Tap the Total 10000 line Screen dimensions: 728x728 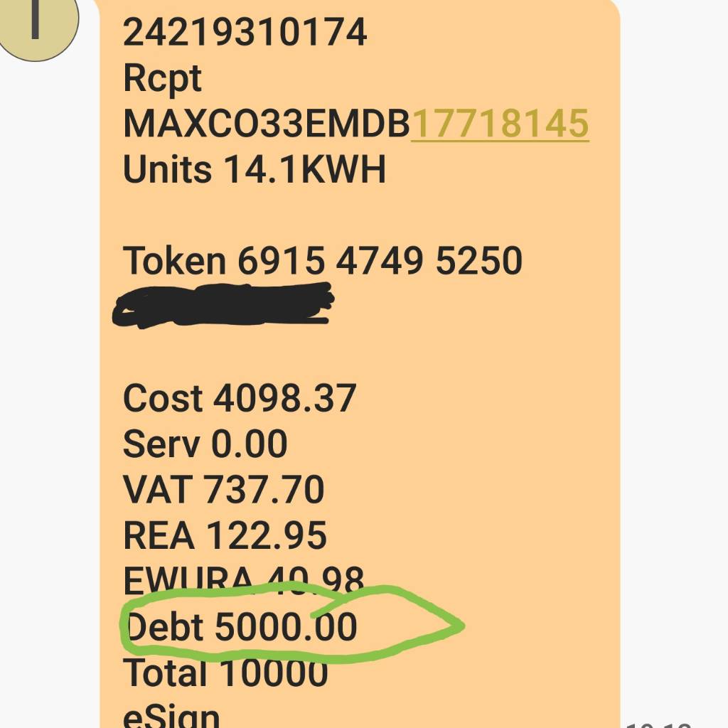point(225,673)
